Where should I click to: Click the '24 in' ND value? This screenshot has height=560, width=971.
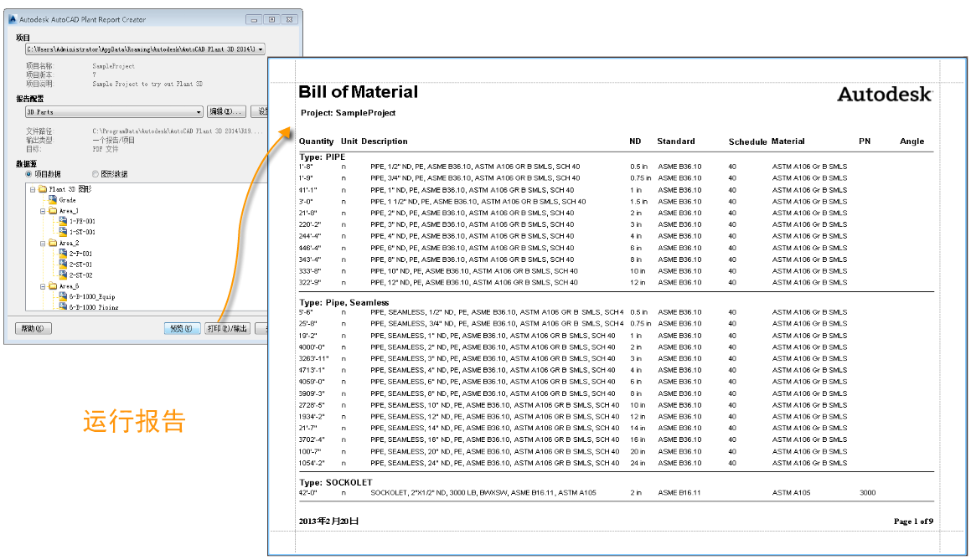(638, 464)
